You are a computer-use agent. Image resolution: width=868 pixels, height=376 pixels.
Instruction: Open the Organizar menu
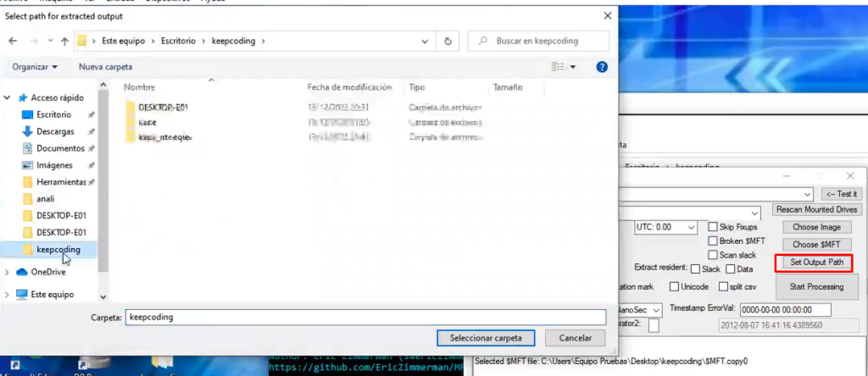tap(35, 67)
